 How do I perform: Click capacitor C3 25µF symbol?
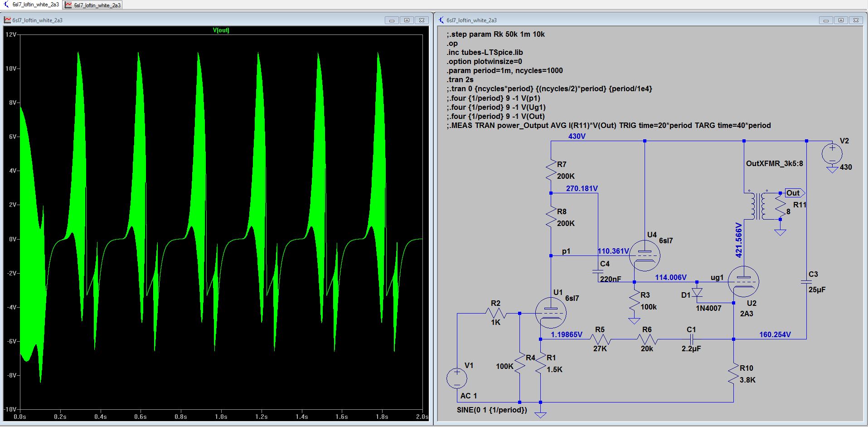tap(806, 282)
